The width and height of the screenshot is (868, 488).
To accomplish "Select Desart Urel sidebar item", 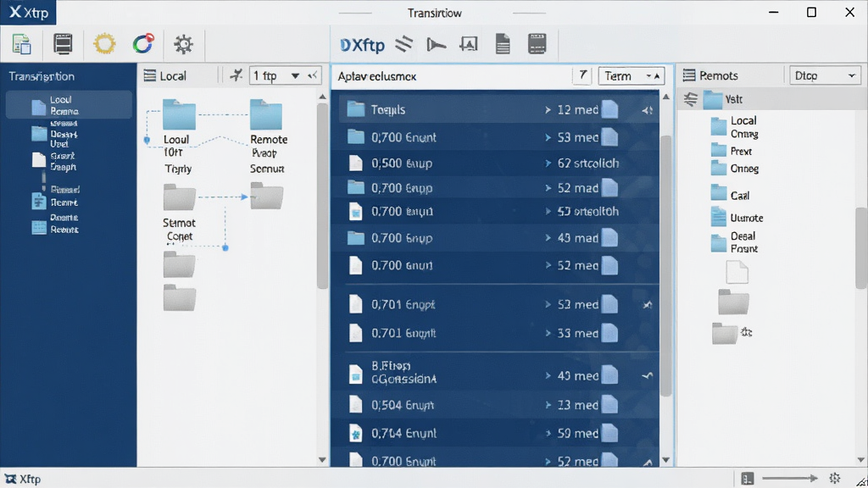I will 55,134.
